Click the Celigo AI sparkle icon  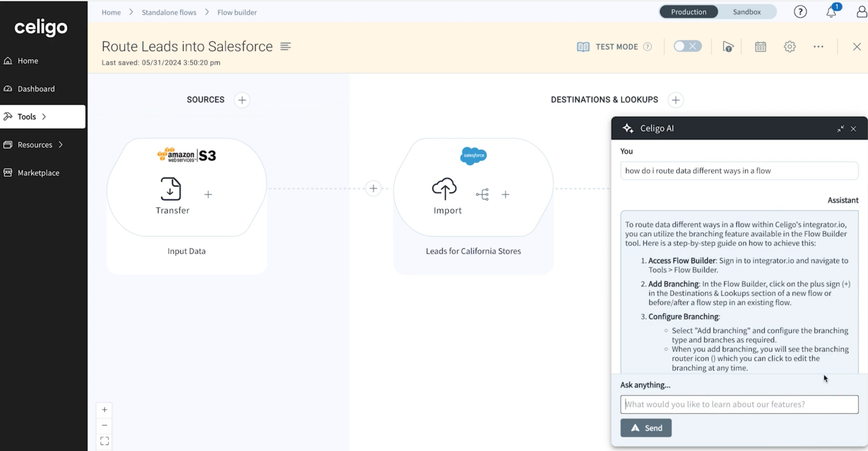pos(629,128)
